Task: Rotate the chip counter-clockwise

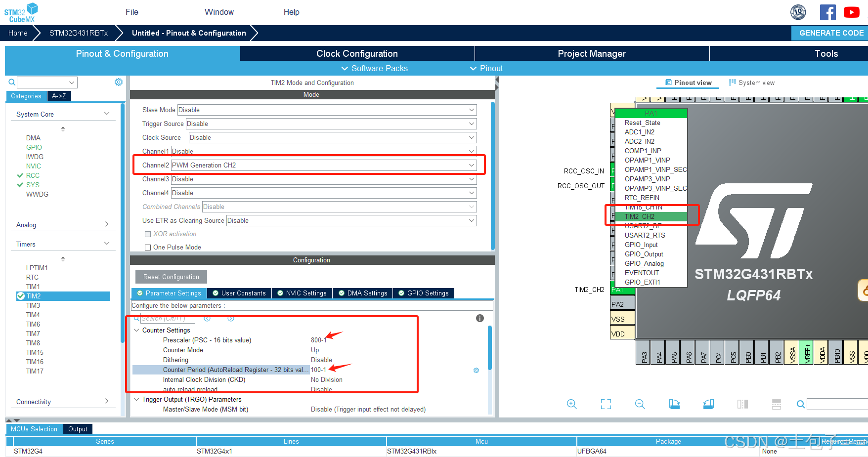Action: tap(708, 404)
